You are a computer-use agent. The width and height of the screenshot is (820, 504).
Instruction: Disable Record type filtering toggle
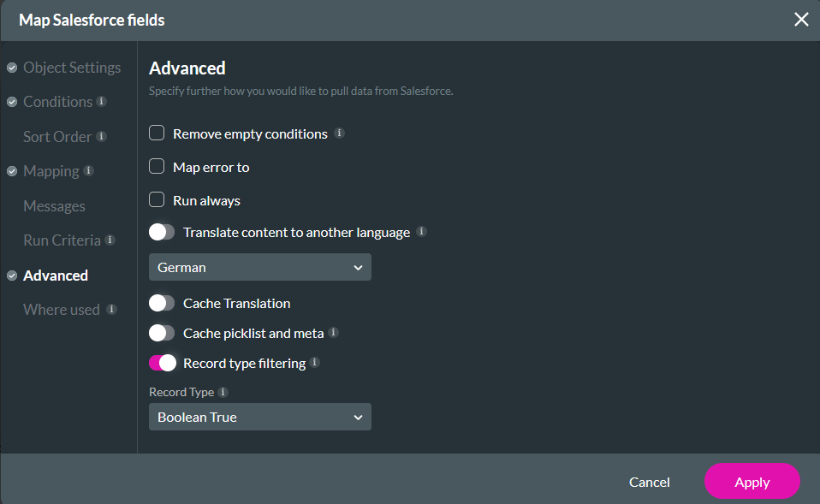tap(163, 362)
